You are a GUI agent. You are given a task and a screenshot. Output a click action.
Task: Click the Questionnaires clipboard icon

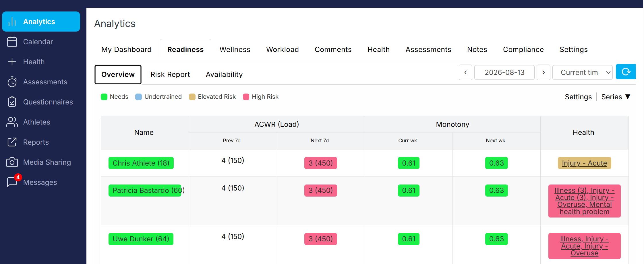(12, 102)
